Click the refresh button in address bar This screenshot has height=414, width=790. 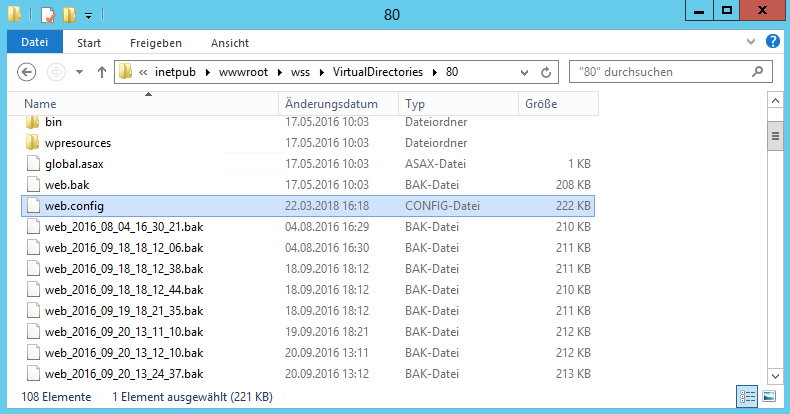coord(546,73)
